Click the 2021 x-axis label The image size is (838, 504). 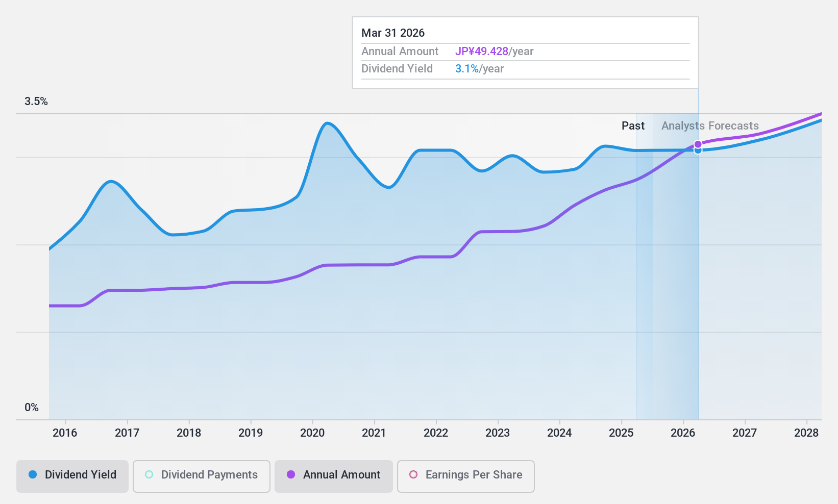coord(374,433)
